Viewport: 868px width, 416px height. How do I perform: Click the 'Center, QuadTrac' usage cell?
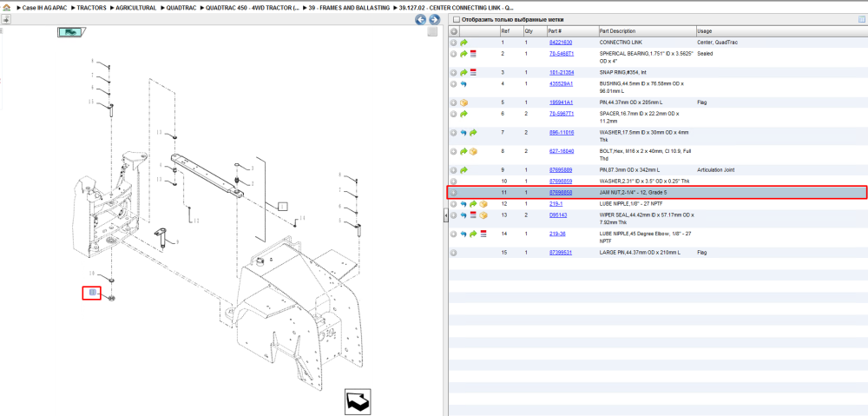pyautogui.click(x=718, y=43)
